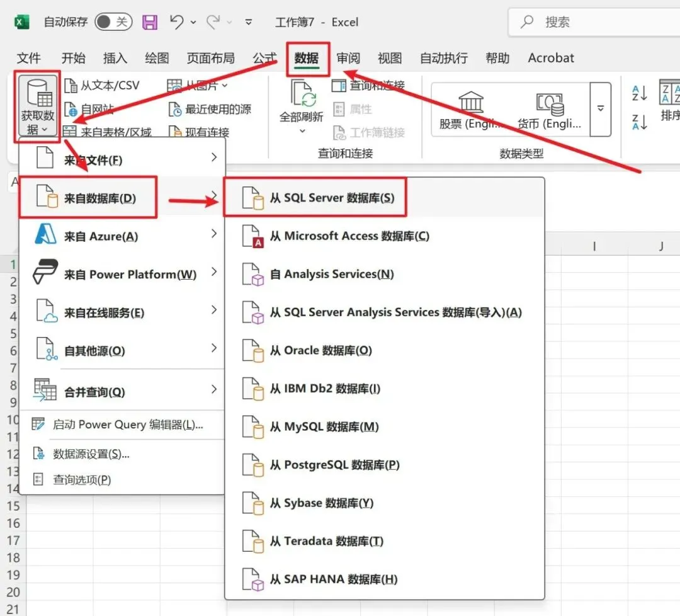Select 从 SAP HANA 数据库(H)

[x=385, y=579]
